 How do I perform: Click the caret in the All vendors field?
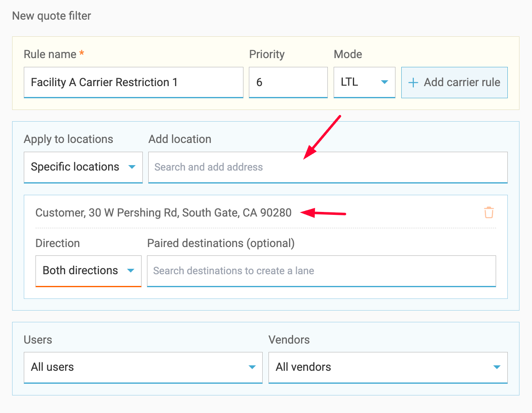tap(497, 367)
